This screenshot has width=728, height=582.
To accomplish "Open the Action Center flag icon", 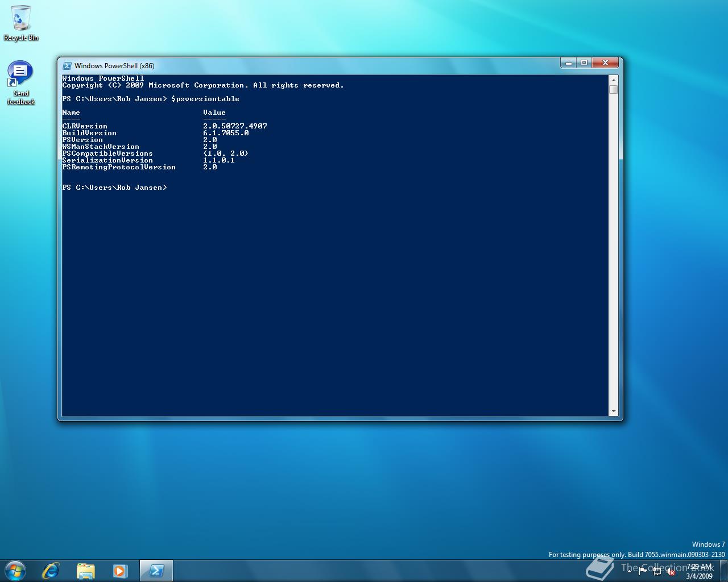I will [643, 572].
